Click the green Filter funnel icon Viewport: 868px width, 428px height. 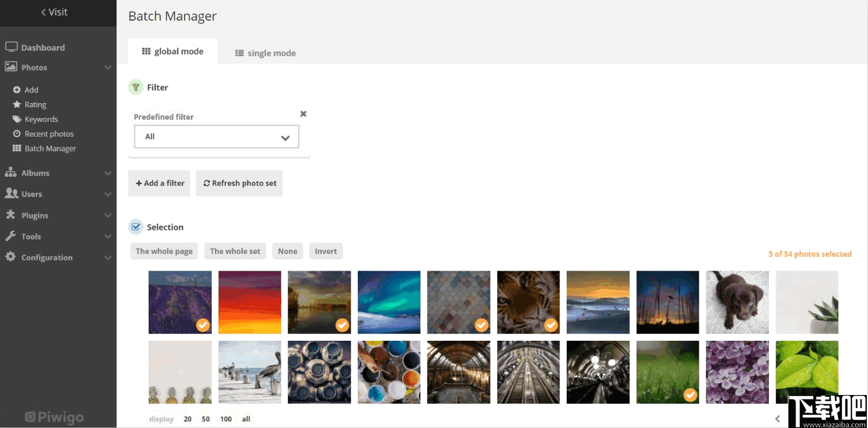tap(136, 87)
